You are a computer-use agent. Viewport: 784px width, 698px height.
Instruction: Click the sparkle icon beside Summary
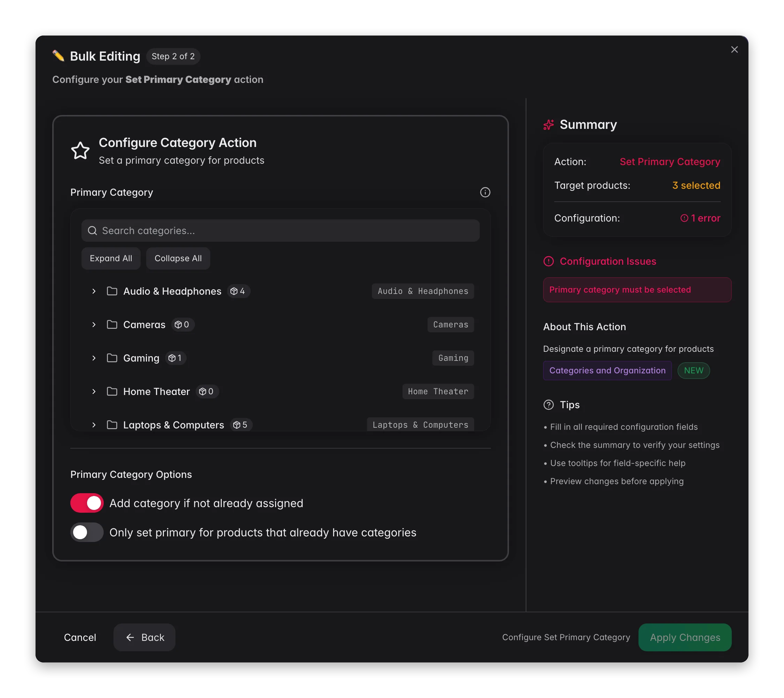click(x=549, y=125)
